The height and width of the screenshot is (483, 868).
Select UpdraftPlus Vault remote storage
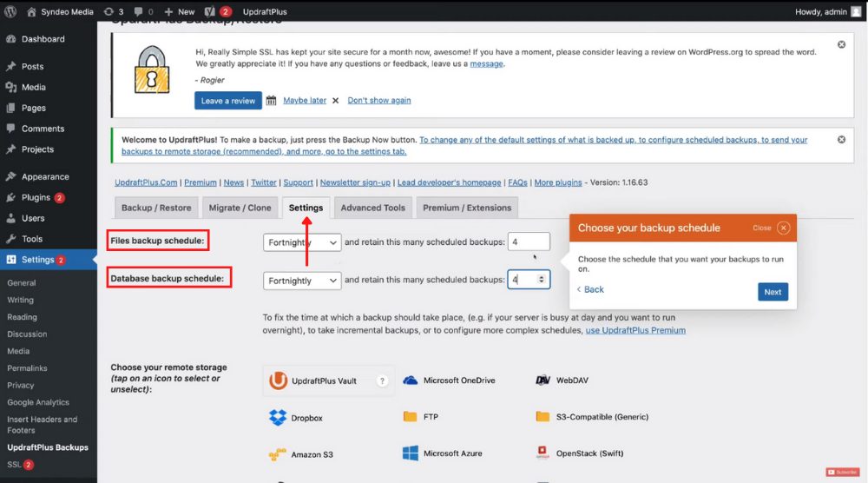click(329, 380)
